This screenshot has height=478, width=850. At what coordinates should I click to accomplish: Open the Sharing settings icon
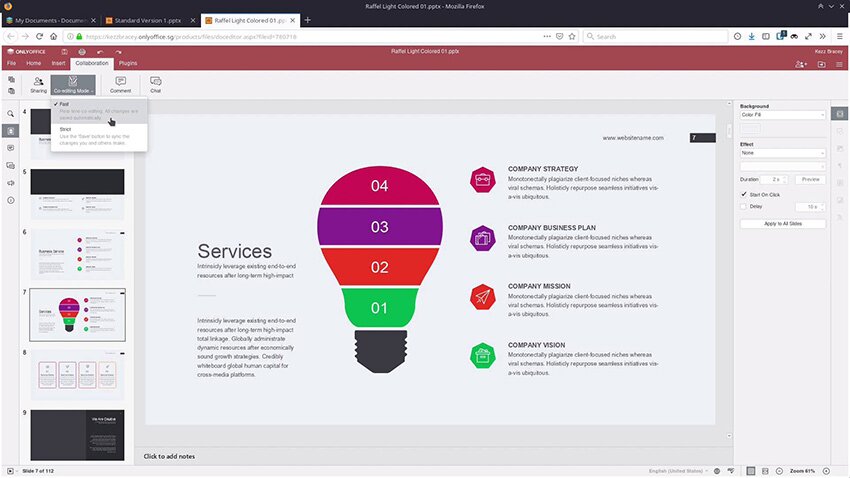coord(38,84)
